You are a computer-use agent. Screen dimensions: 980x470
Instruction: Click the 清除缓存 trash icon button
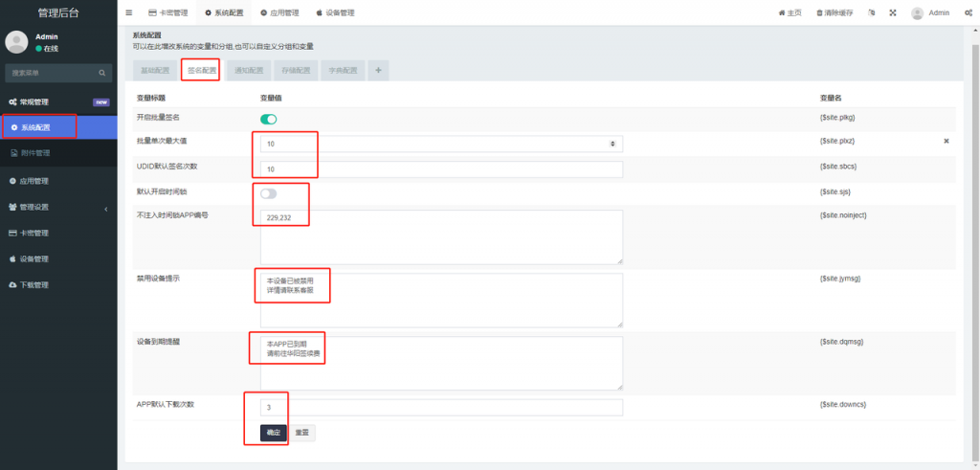pyautogui.click(x=835, y=13)
